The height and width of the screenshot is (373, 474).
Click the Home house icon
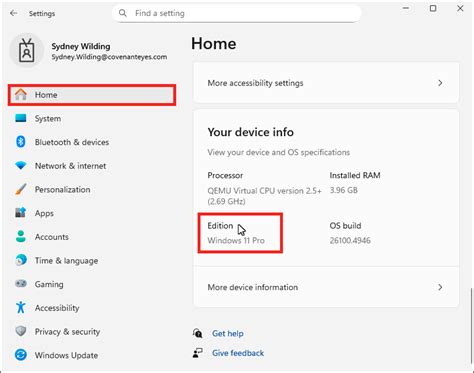pos(21,95)
